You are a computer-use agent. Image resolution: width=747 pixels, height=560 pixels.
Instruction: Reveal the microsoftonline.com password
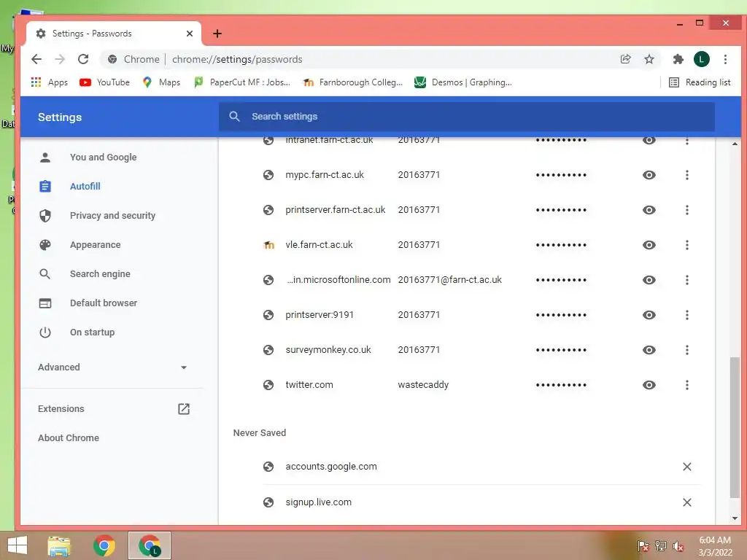click(x=649, y=280)
